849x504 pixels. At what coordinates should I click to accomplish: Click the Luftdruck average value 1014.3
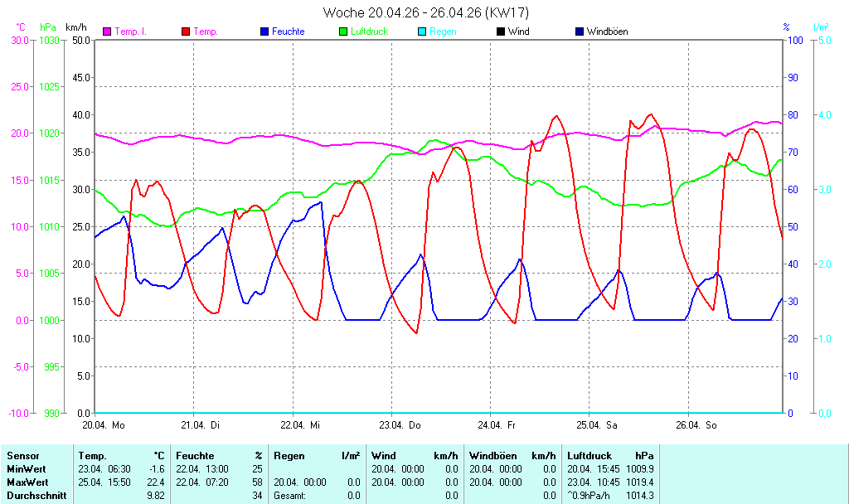coord(639,496)
